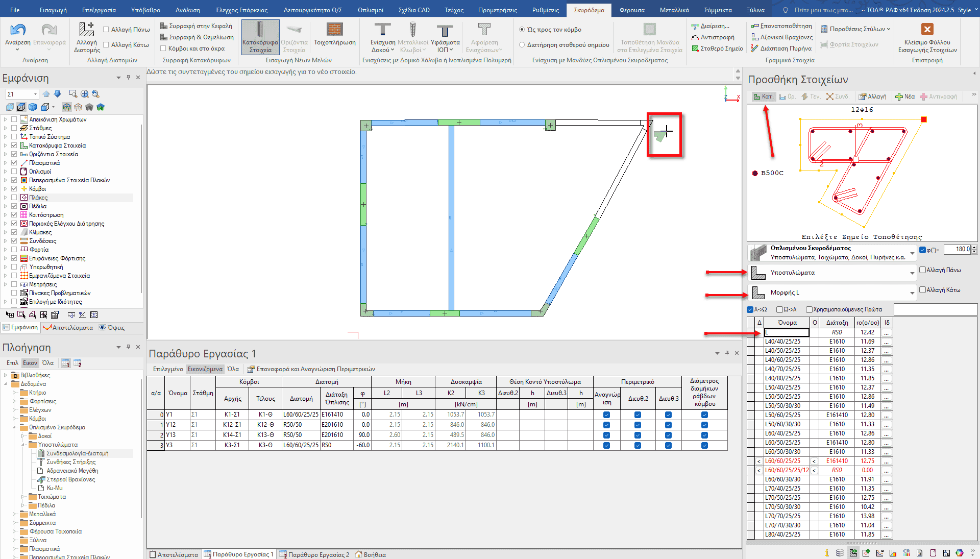Enable Αλλαγή Πάνω checkbox in ribbon
The image size is (980, 559).
click(x=106, y=30)
